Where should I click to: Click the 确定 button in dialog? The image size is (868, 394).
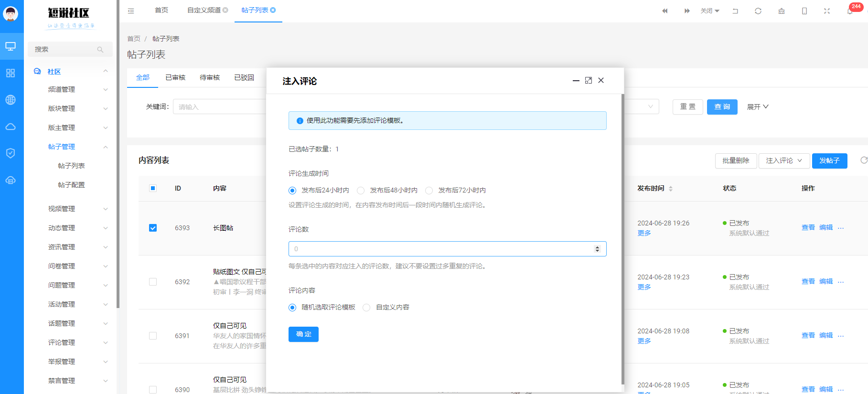click(303, 334)
